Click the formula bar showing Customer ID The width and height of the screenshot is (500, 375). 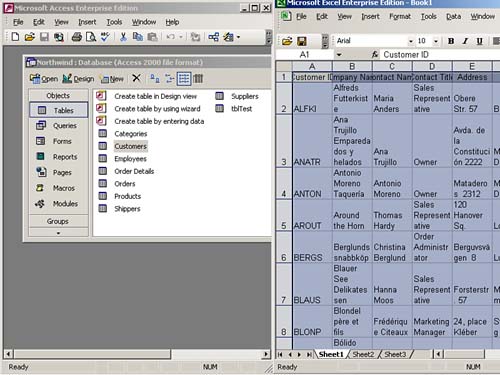click(x=441, y=54)
